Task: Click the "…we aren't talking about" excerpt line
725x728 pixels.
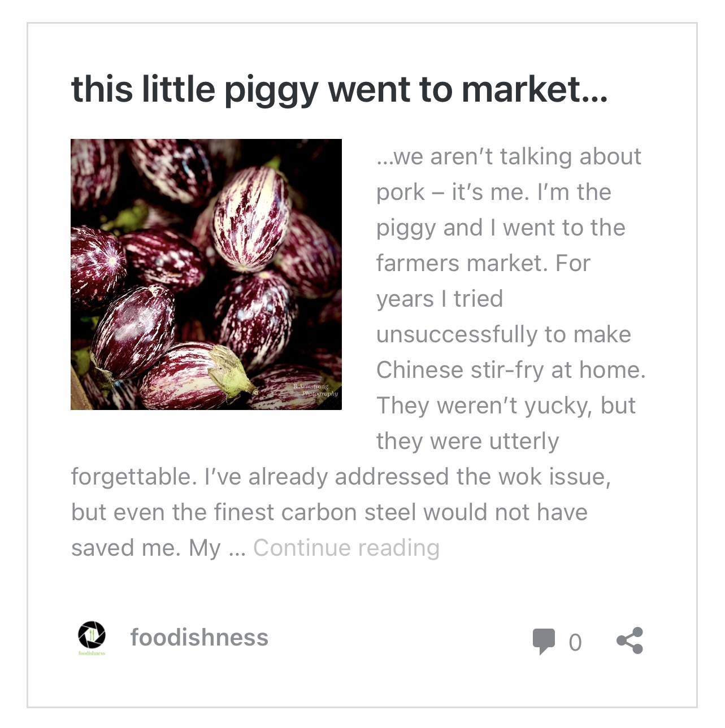Action: (509, 156)
